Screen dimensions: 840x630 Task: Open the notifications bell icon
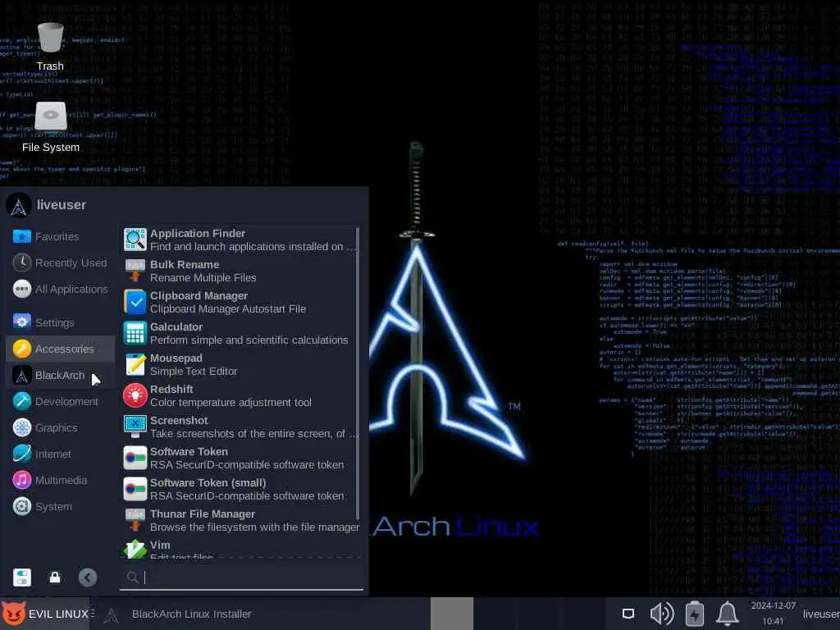[728, 614]
